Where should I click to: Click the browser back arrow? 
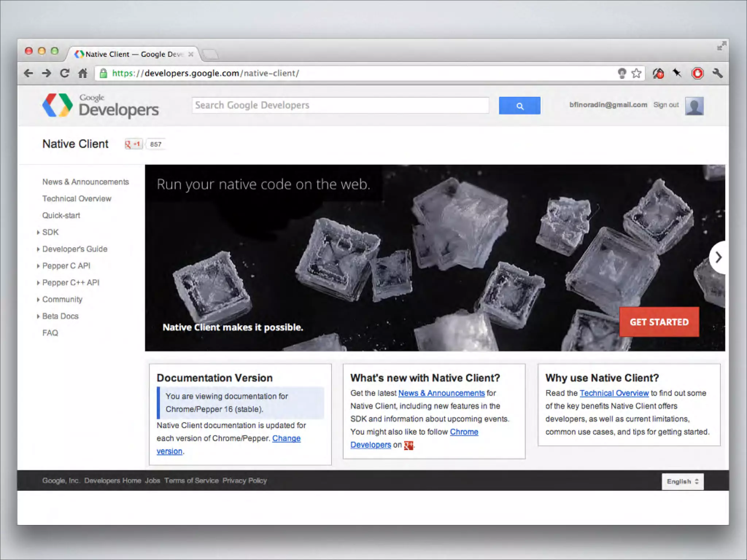pyautogui.click(x=28, y=73)
